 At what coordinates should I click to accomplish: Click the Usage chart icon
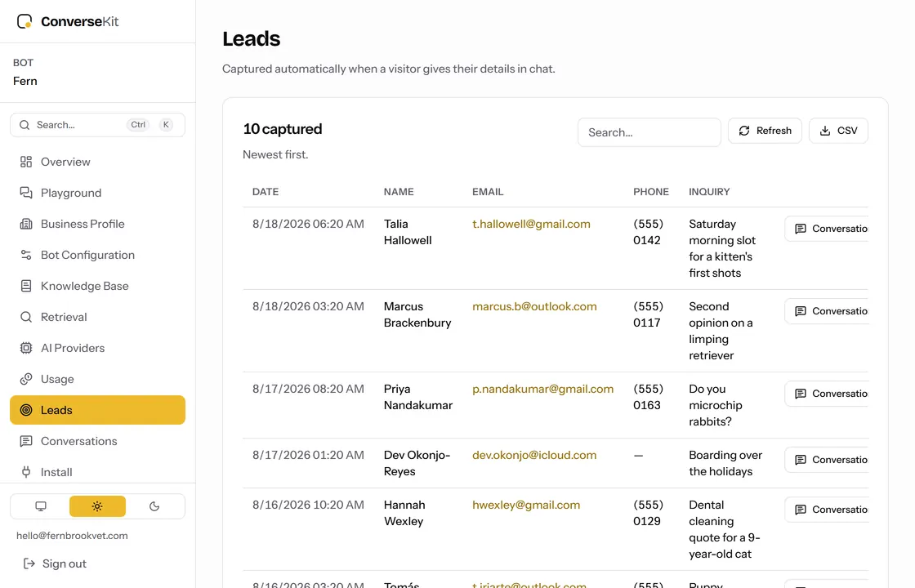coord(25,379)
